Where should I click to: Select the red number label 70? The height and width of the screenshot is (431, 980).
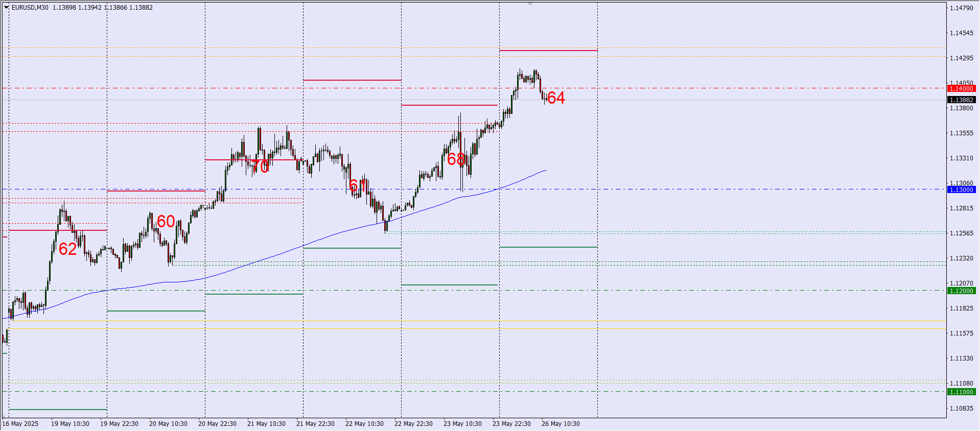(260, 166)
